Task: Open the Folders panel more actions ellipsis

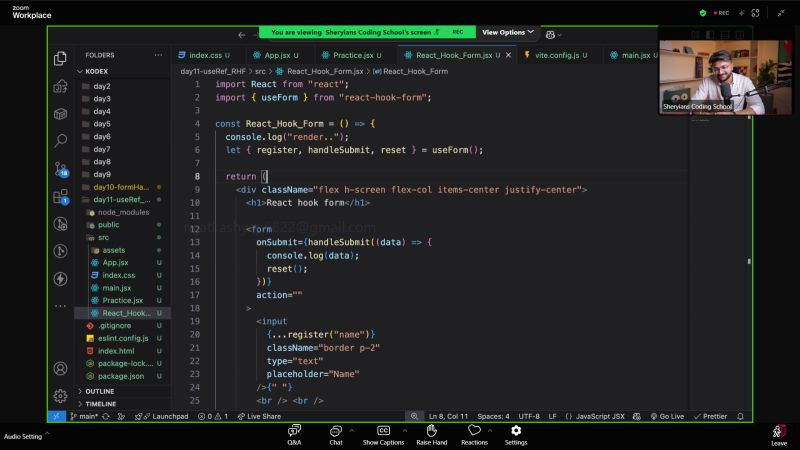Action: (158, 55)
